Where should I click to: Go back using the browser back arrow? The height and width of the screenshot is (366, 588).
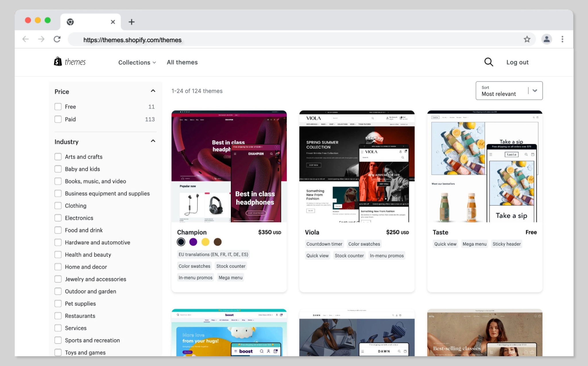[26, 39]
